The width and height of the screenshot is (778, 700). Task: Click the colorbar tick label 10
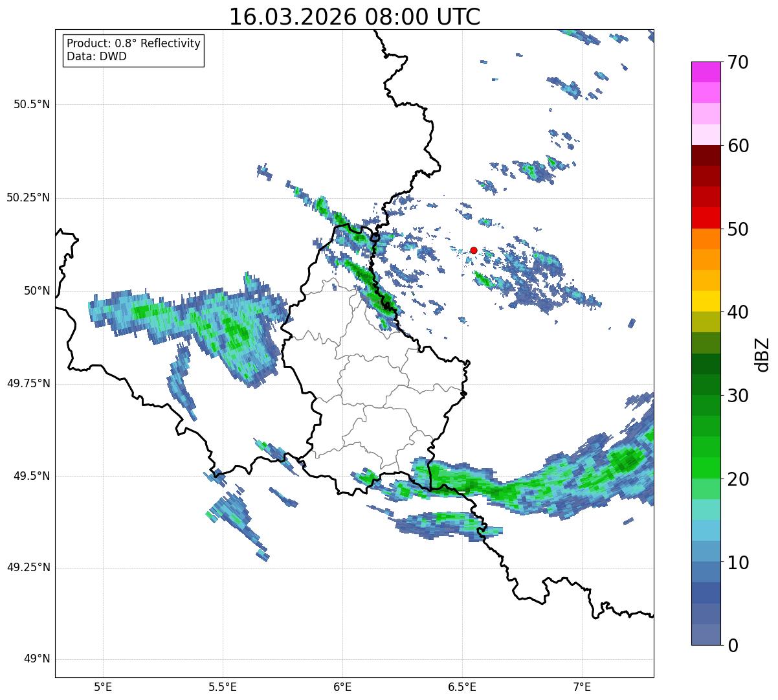coord(737,562)
